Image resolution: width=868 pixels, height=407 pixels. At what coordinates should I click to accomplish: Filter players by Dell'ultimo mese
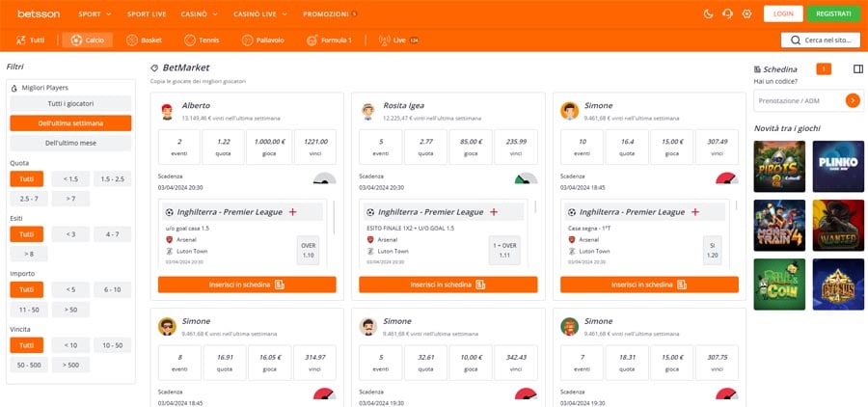pyautogui.click(x=70, y=143)
